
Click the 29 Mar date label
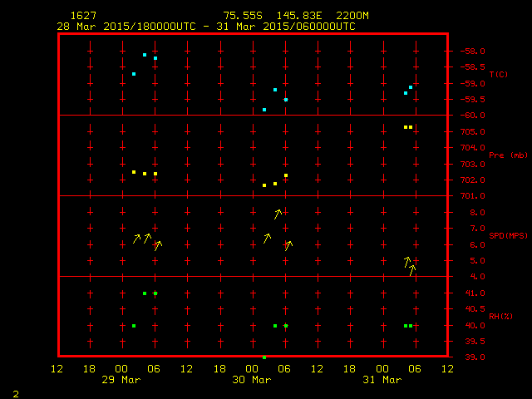(x=121, y=380)
